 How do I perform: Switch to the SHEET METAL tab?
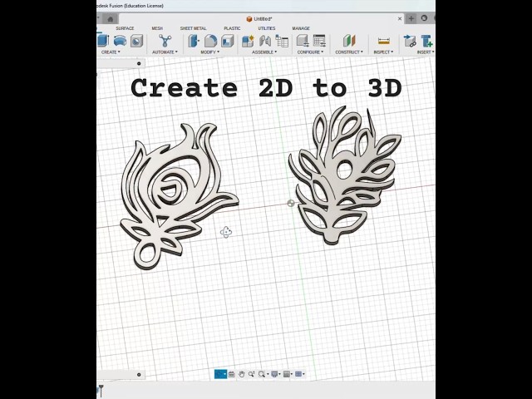(194, 28)
